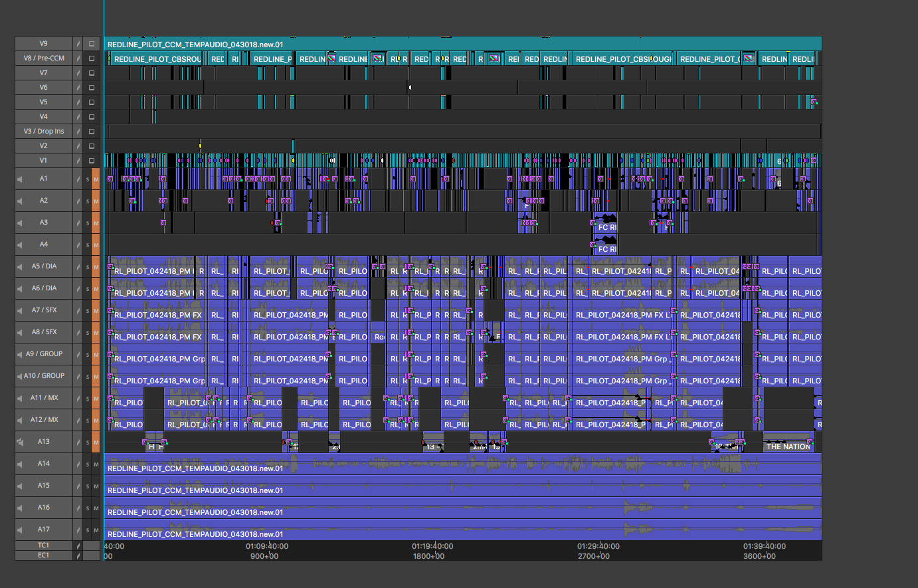The width and height of the screenshot is (918, 588).
Task: Click the A15 track speaker icon
Action: (x=19, y=486)
